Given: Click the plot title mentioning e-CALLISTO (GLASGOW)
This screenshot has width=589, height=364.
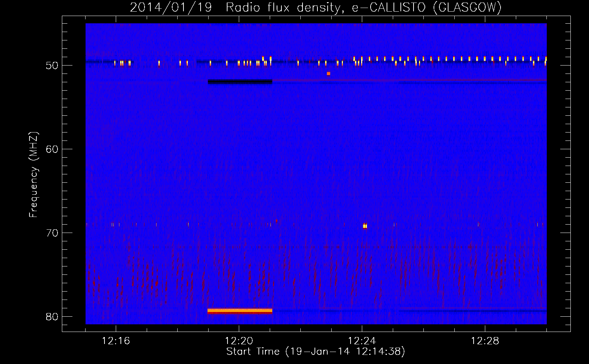Looking at the screenshot, I should (316, 8).
